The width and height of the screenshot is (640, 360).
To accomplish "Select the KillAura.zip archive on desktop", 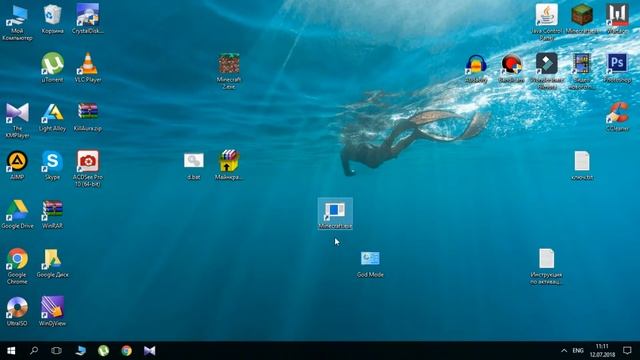I will pos(88,117).
